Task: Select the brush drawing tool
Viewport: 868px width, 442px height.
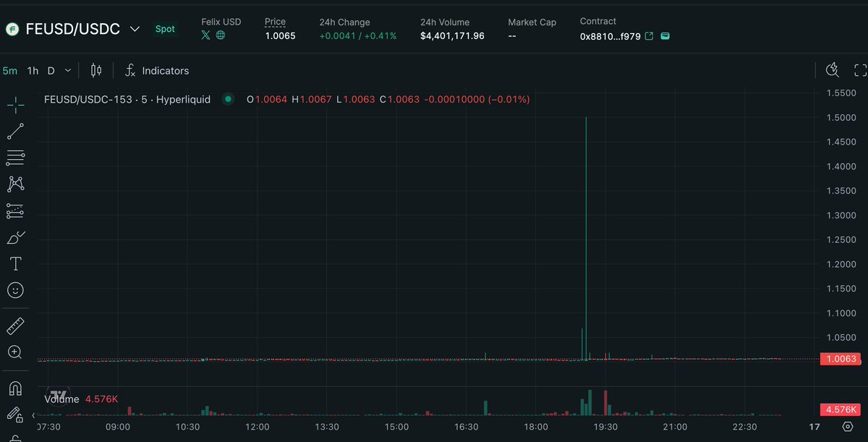Action: point(15,237)
